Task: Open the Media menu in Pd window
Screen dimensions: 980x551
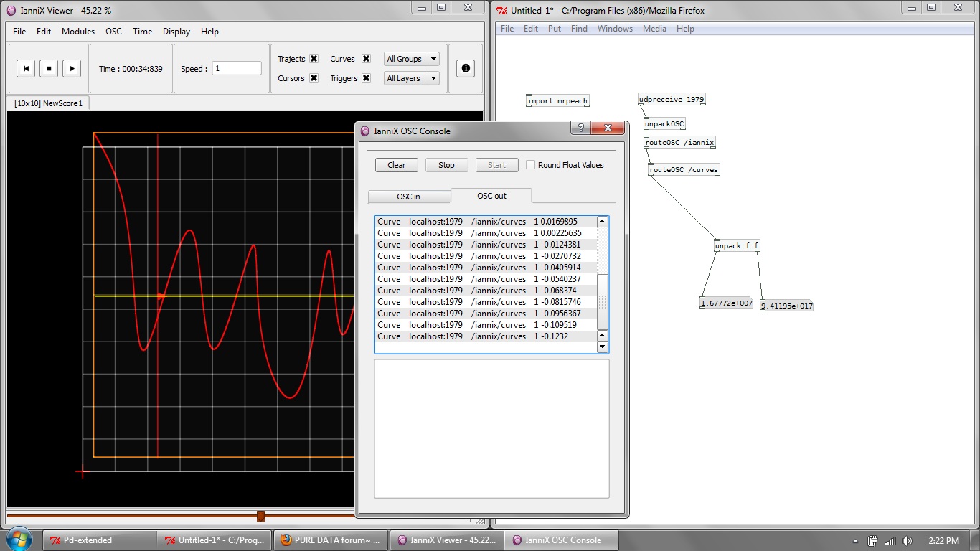Action: pyautogui.click(x=654, y=29)
